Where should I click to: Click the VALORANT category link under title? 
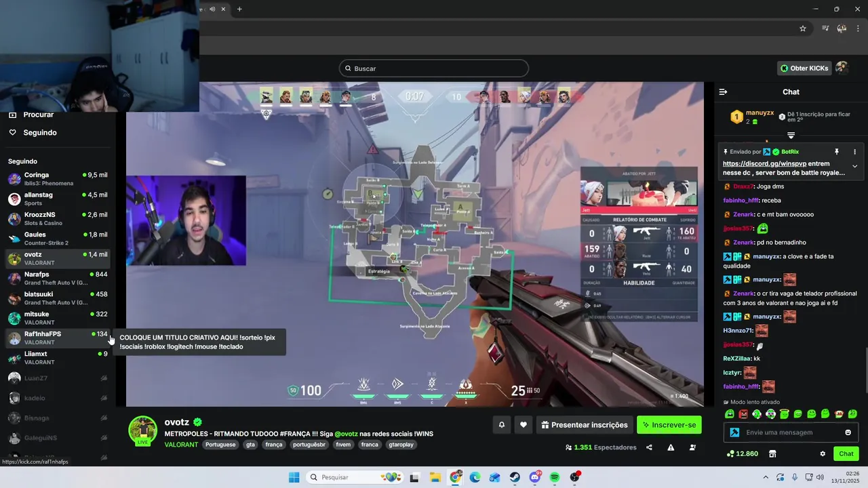(181, 445)
